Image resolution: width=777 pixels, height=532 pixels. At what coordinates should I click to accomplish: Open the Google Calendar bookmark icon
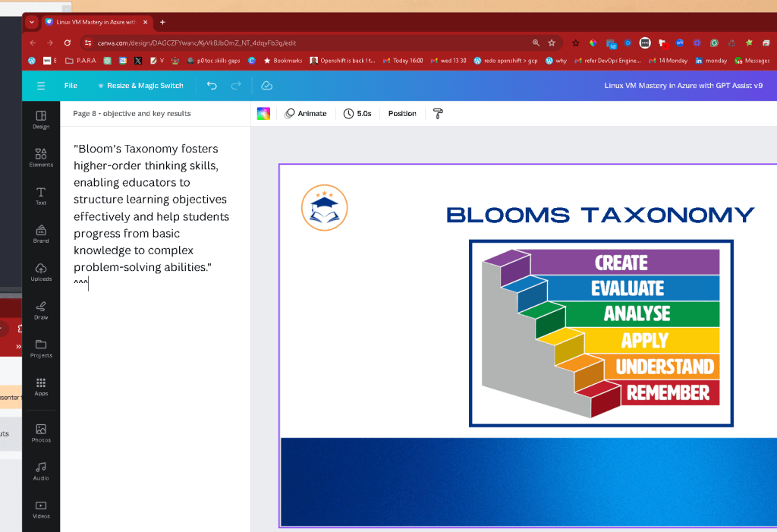click(123, 61)
